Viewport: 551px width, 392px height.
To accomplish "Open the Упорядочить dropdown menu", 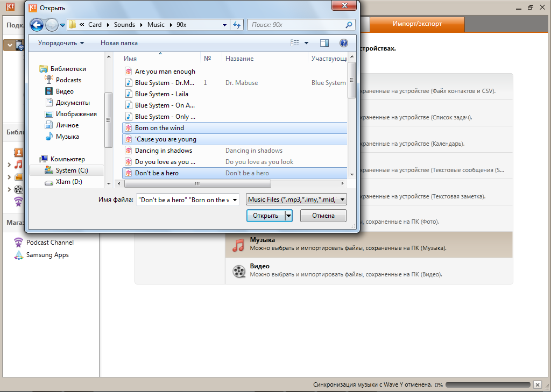I will 61,43.
